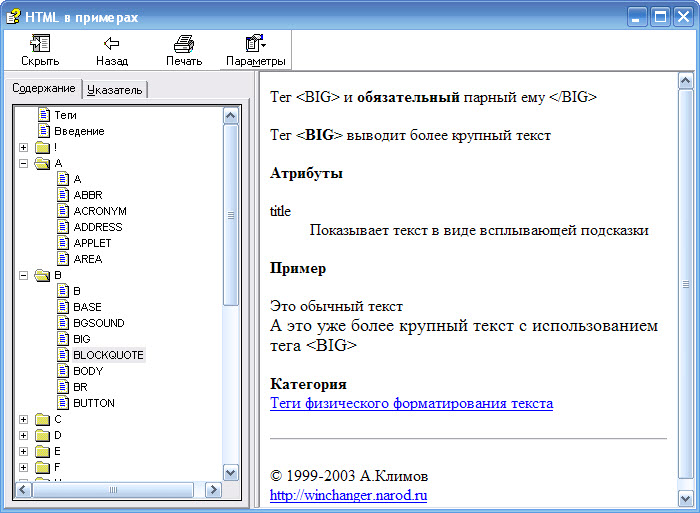Click the Печать printer icon

coord(183,43)
